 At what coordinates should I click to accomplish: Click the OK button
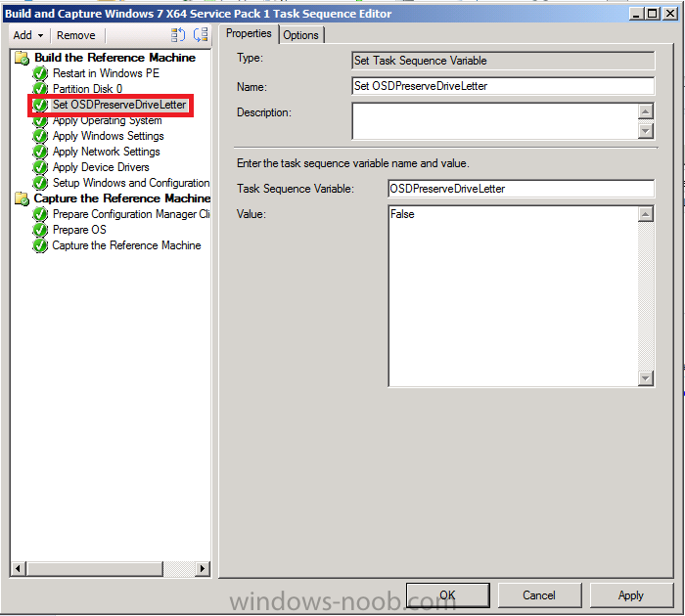click(448, 595)
